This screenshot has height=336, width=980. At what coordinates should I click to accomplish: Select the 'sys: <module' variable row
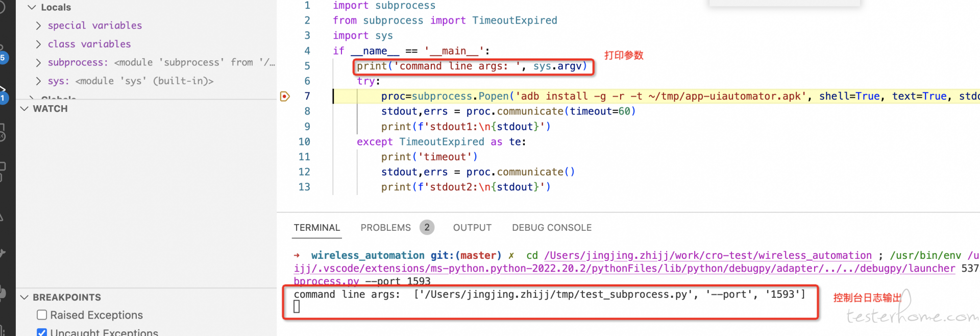pos(131,81)
